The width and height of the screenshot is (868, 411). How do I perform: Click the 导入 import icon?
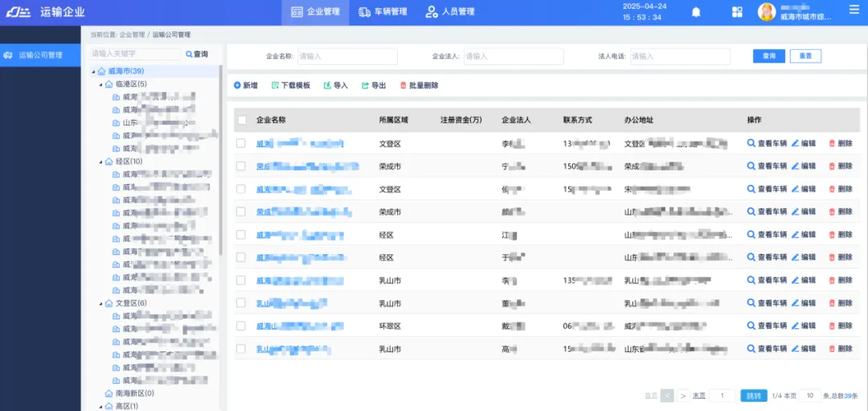point(327,85)
